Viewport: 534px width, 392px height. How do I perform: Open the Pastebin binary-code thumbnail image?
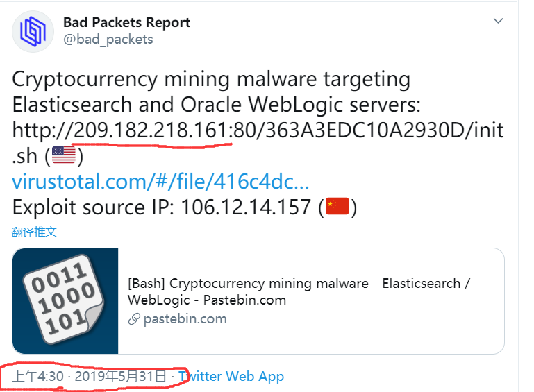point(65,300)
